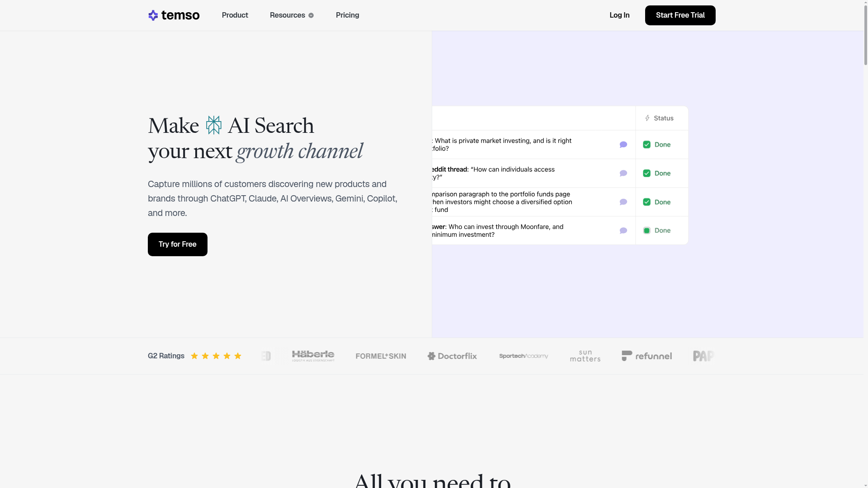Go to the Pricing page

[x=348, y=15]
